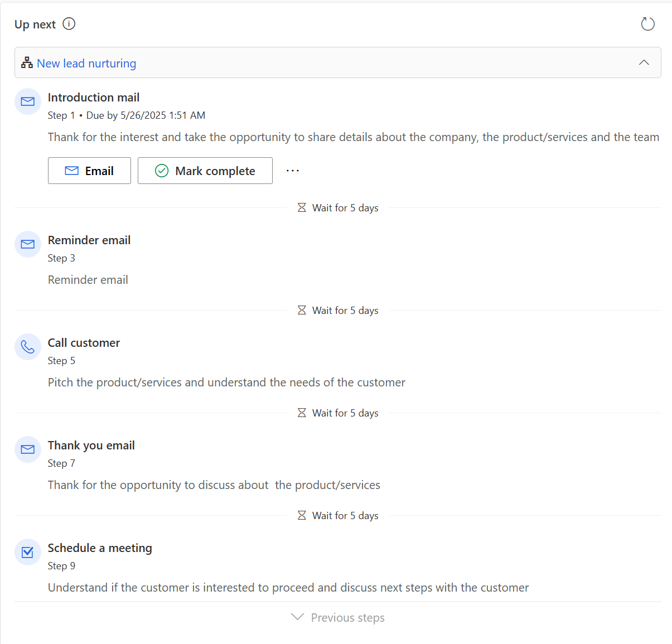Screen dimensions: 672x644
Task: Click the Introduction mail envelope icon
Action: [28, 101]
